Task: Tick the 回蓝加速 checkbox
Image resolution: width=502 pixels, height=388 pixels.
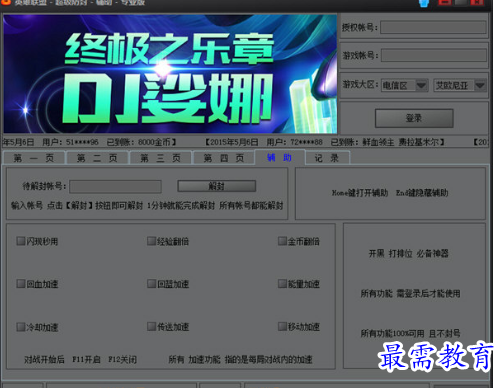Action: click(152, 284)
